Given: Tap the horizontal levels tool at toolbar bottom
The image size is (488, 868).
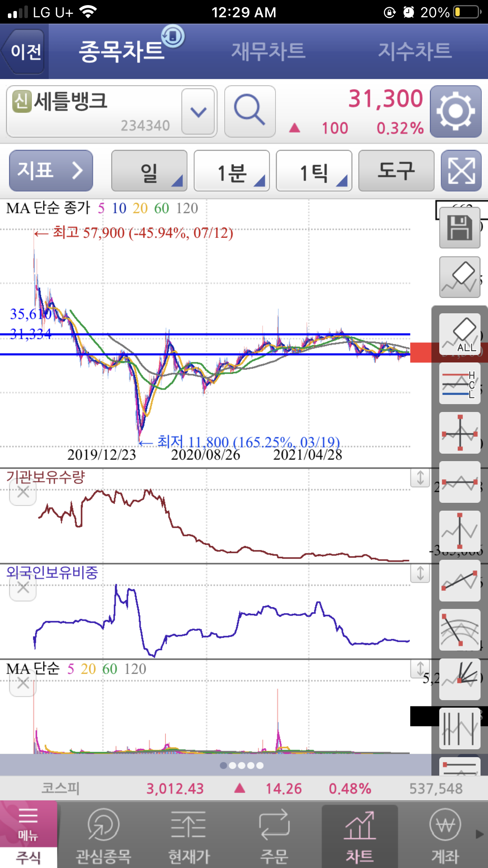Looking at the screenshot, I should 460,767.
